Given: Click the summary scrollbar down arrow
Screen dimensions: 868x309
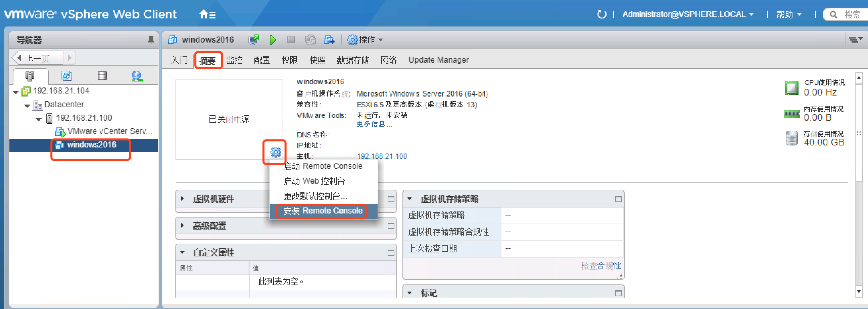Looking at the screenshot, I should [859, 292].
